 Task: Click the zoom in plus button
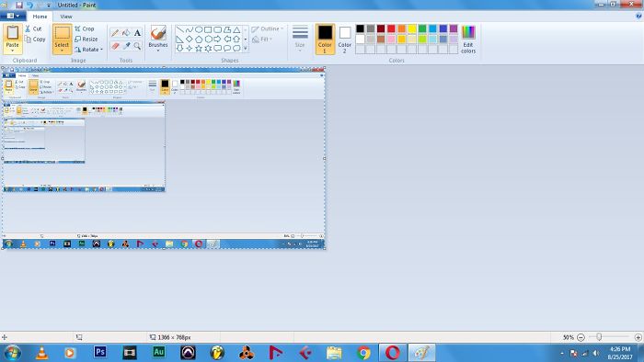[x=638, y=337]
